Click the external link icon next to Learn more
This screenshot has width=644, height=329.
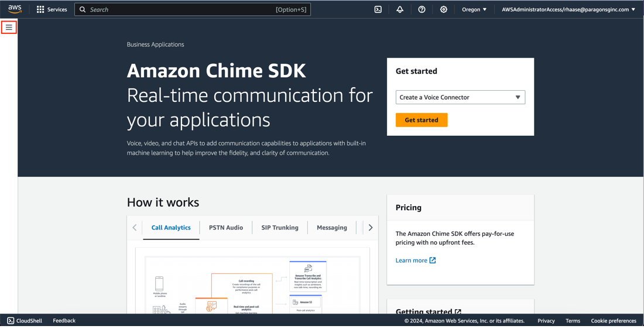pyautogui.click(x=433, y=261)
